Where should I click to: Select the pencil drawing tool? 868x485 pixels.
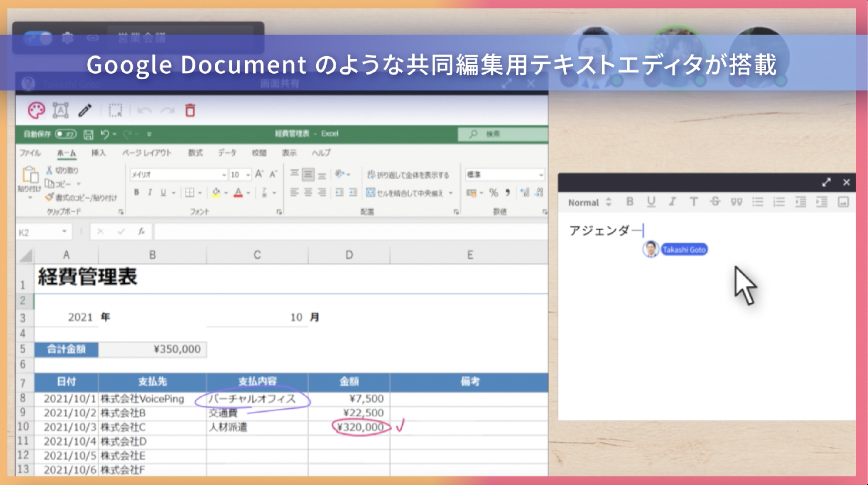[x=85, y=110]
